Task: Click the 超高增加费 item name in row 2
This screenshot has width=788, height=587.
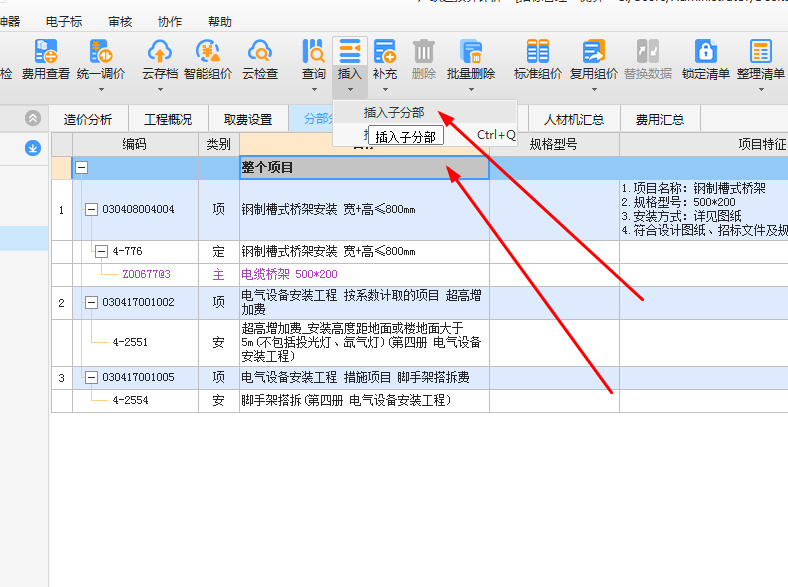Action: pyautogui.click(x=364, y=303)
